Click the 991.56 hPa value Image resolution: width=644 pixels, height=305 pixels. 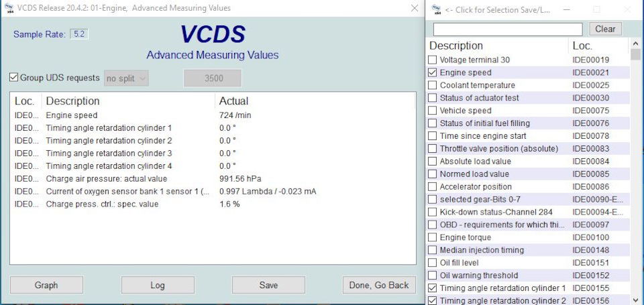tap(240, 179)
